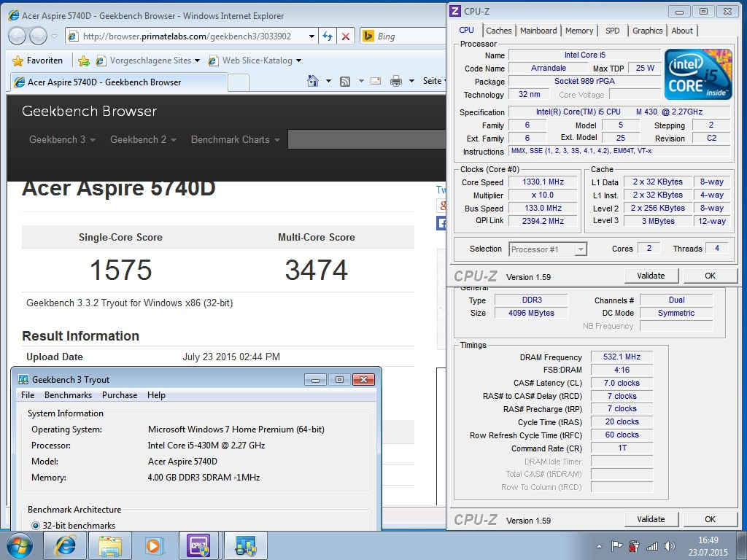Open Windows Explorer folder in taskbar

click(x=110, y=545)
